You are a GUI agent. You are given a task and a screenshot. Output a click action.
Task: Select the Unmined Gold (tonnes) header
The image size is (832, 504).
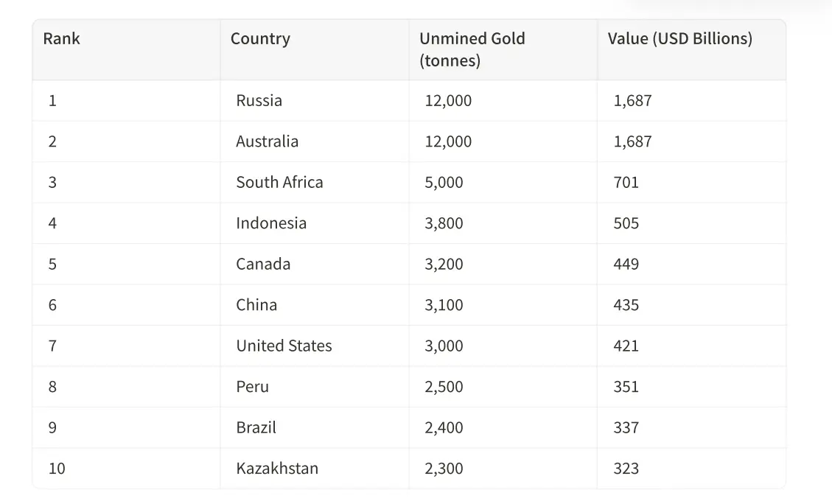click(472, 49)
